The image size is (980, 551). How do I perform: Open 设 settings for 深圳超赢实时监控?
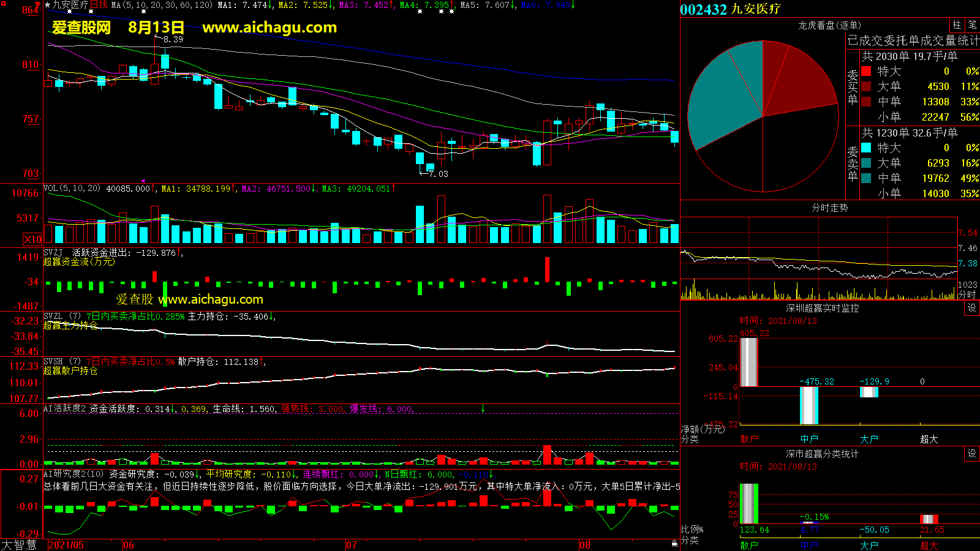971,308
